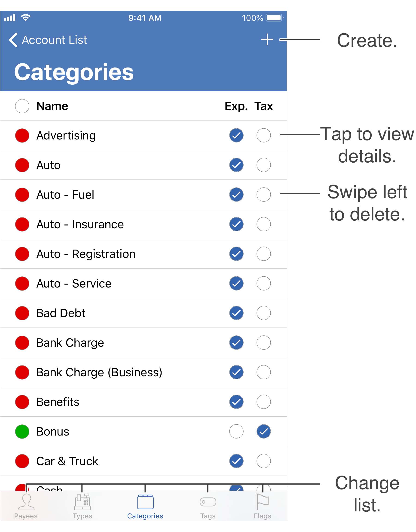
Task: Uncheck Expense for Advertising
Action: [x=236, y=135]
